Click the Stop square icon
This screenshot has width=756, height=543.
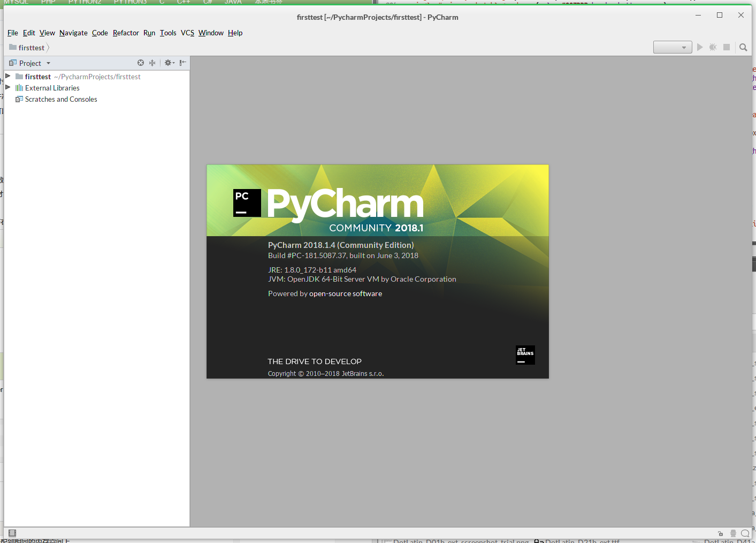(727, 47)
